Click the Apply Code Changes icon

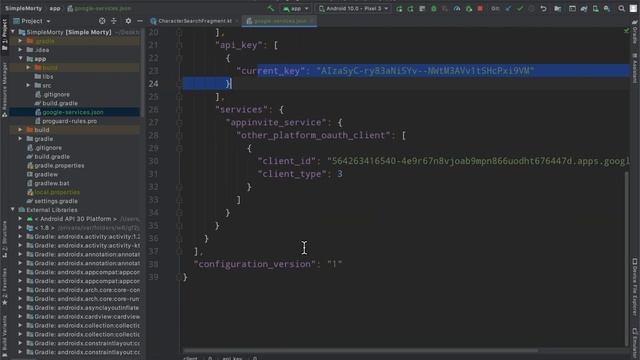(x=422, y=9)
